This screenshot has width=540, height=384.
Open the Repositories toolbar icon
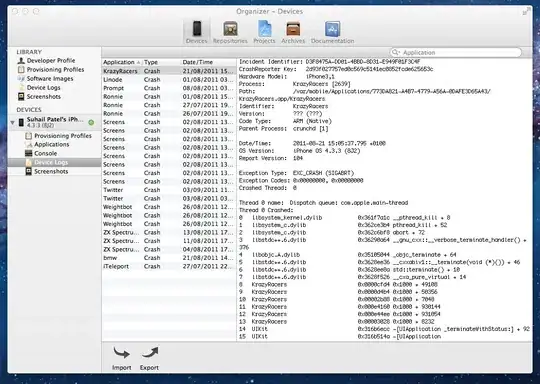click(x=230, y=32)
